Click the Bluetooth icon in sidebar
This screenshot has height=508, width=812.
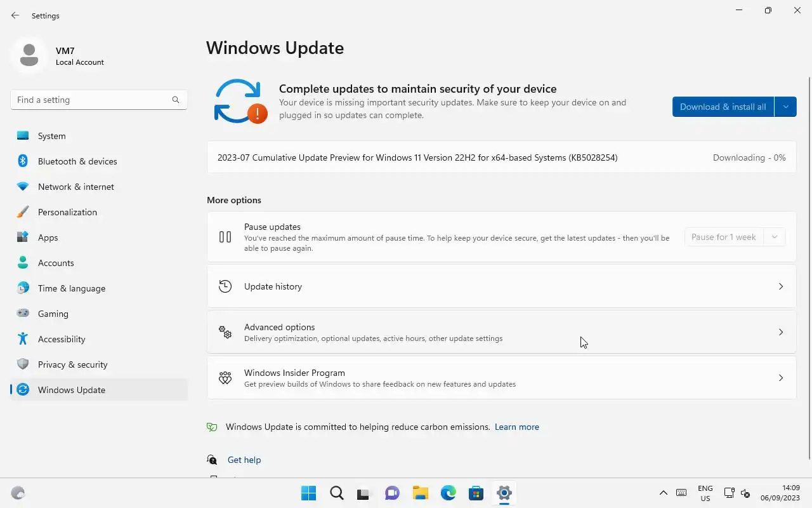point(23,161)
